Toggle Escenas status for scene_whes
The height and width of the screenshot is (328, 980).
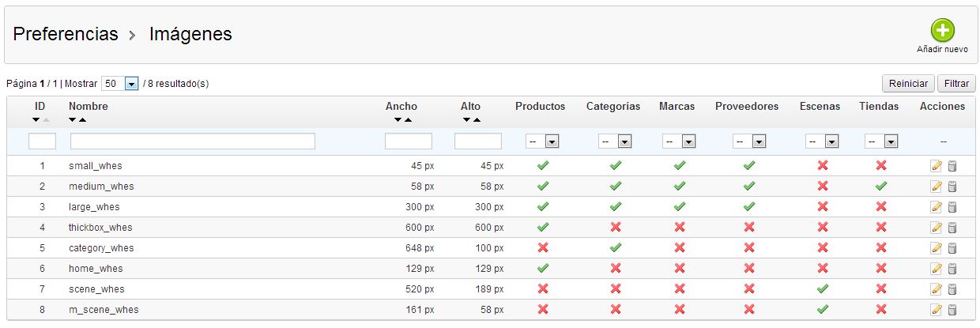(823, 289)
